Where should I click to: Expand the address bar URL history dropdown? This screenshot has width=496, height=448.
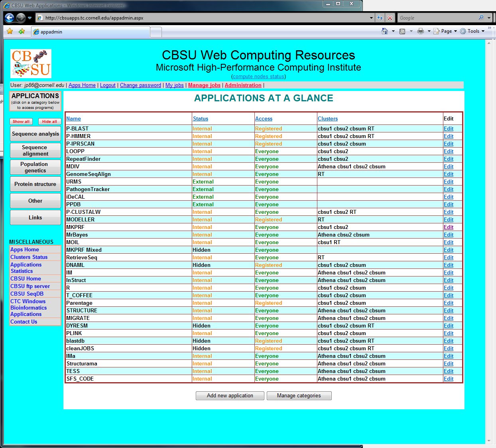tap(371, 18)
